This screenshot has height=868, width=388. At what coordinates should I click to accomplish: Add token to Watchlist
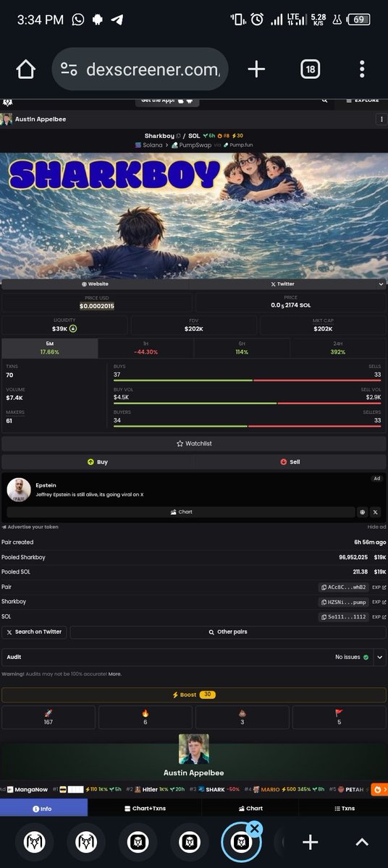[x=194, y=443]
